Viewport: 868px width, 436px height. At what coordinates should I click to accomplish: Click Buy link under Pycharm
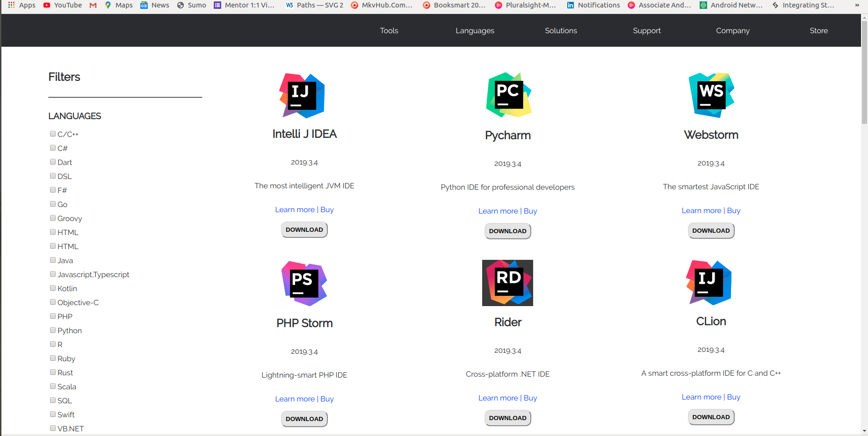coord(530,211)
